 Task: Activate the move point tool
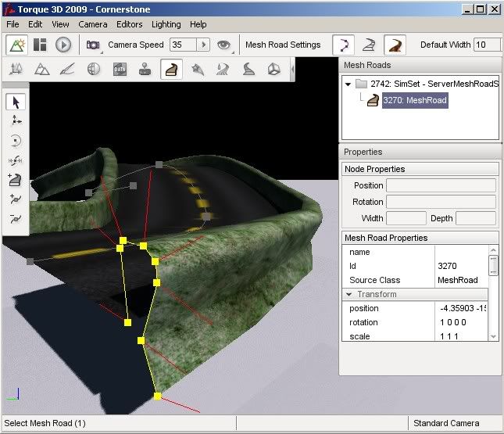16,121
